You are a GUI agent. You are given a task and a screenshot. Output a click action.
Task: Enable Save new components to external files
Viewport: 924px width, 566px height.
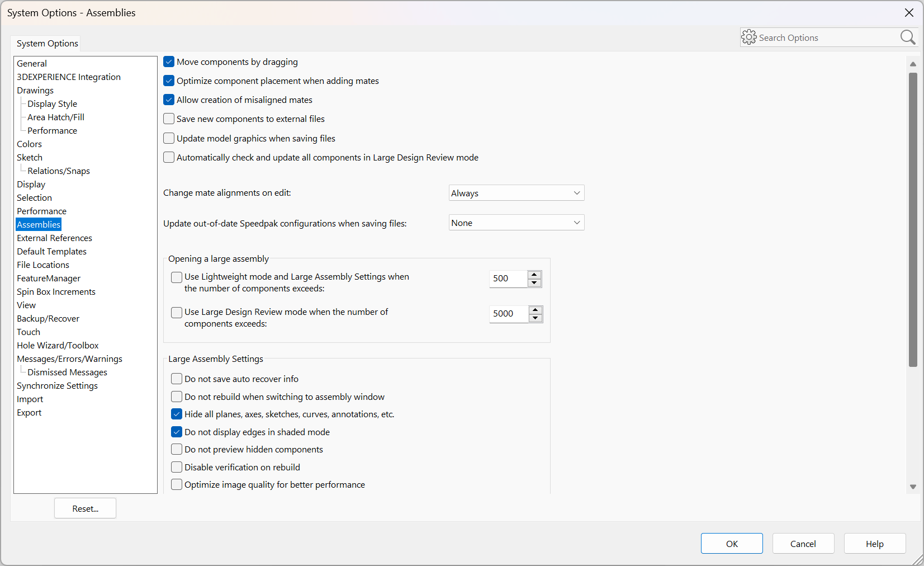click(x=169, y=119)
